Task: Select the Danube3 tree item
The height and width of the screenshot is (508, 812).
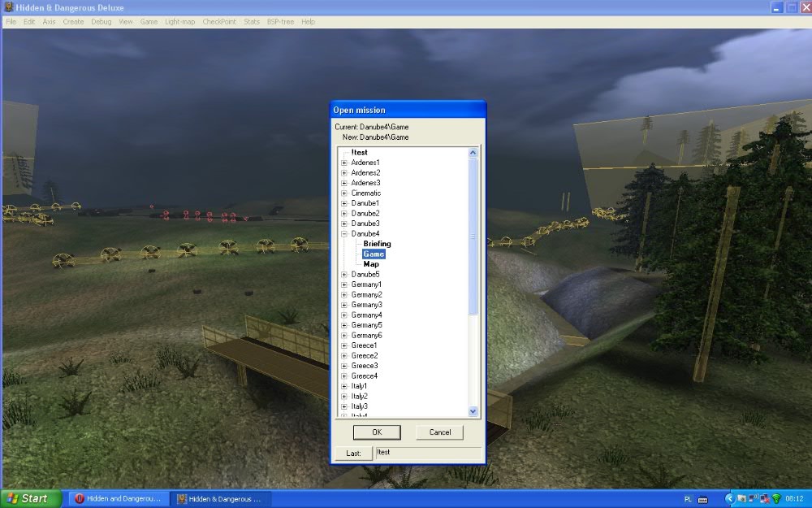Action: [x=365, y=224]
